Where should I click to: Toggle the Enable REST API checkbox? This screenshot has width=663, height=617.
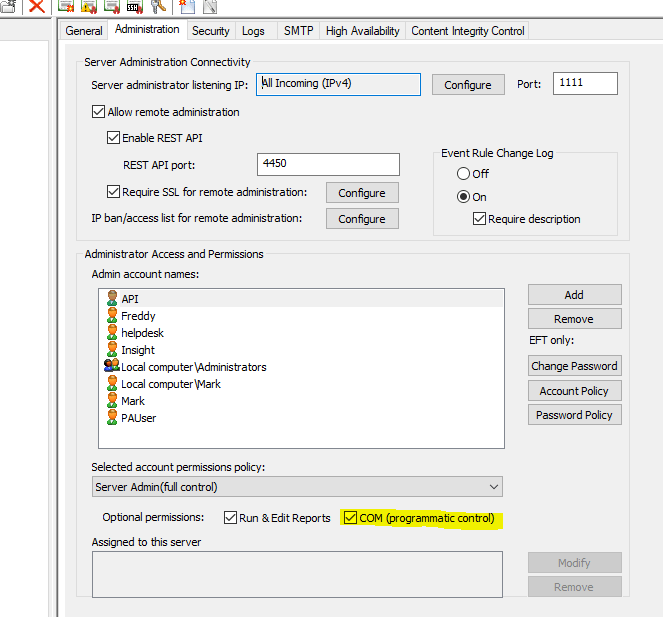(114, 137)
